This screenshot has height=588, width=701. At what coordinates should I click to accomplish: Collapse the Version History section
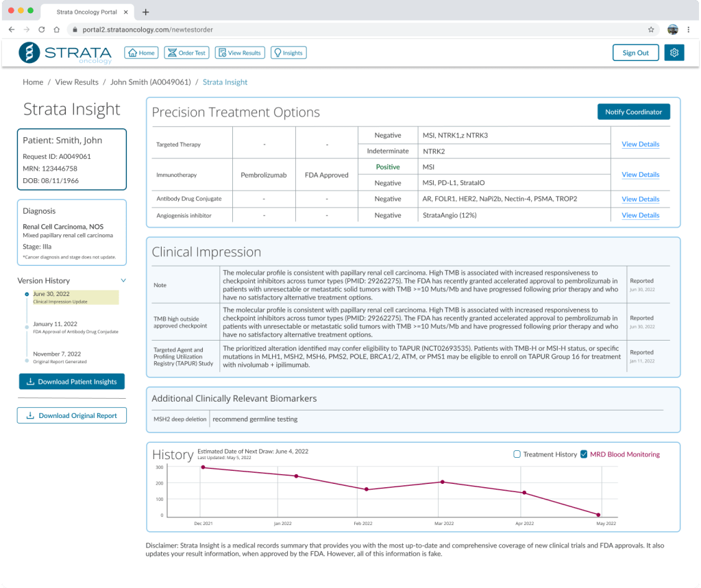(123, 280)
